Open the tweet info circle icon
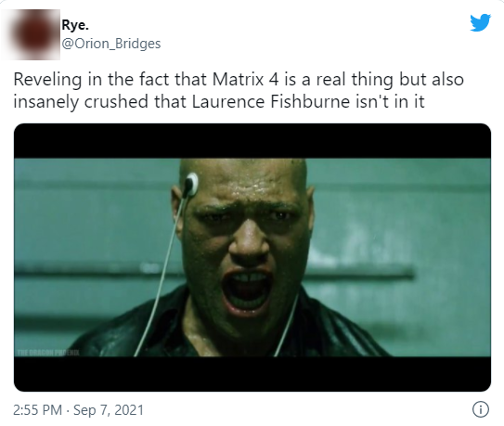 click(481, 409)
